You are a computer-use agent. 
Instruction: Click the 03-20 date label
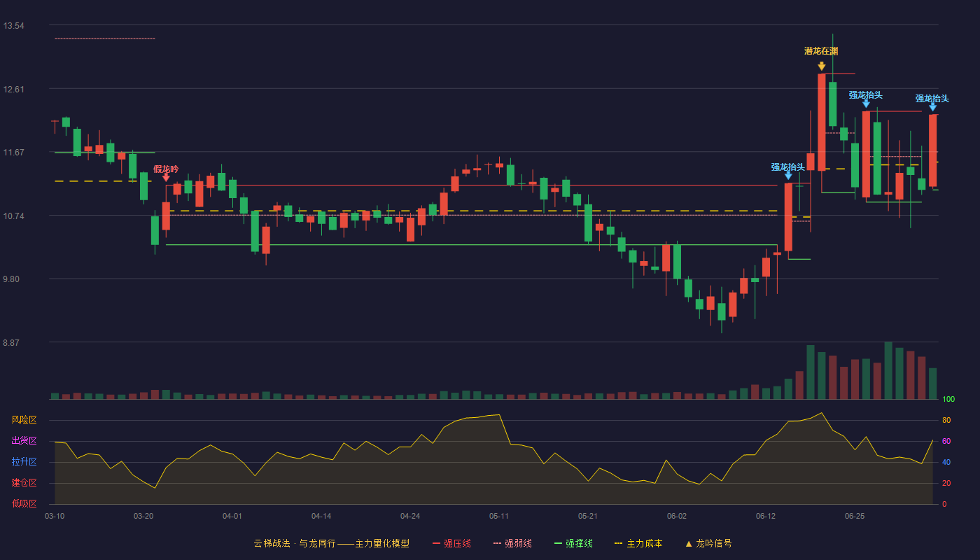(x=143, y=516)
